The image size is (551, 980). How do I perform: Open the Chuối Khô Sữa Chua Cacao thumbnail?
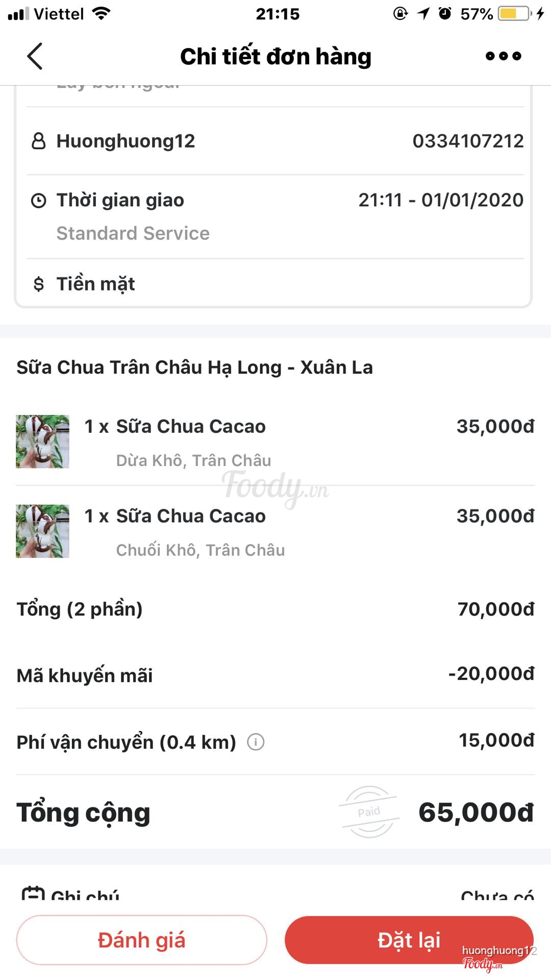(x=43, y=531)
